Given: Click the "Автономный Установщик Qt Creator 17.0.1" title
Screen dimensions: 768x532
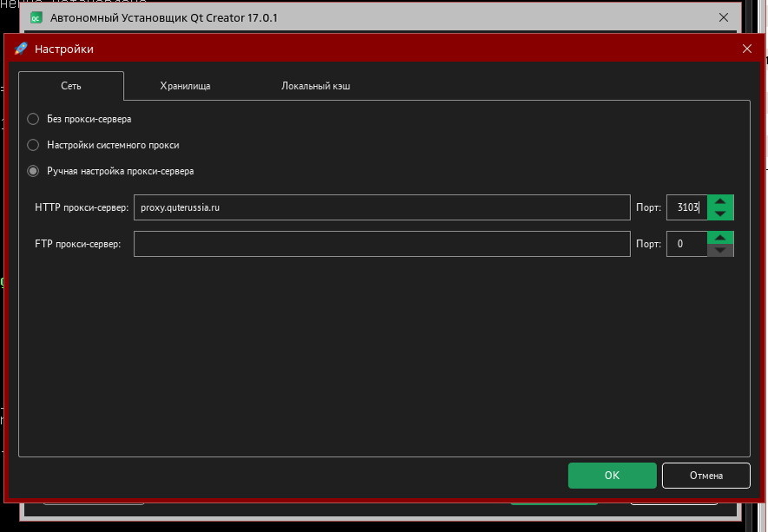Looking at the screenshot, I should click(x=164, y=18).
